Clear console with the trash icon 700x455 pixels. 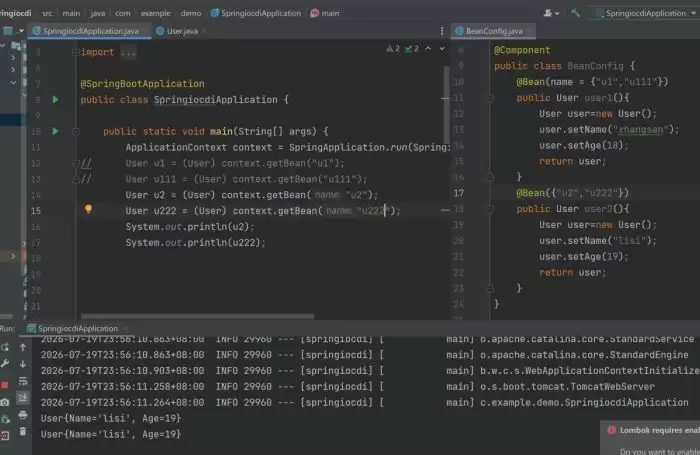[23, 431]
